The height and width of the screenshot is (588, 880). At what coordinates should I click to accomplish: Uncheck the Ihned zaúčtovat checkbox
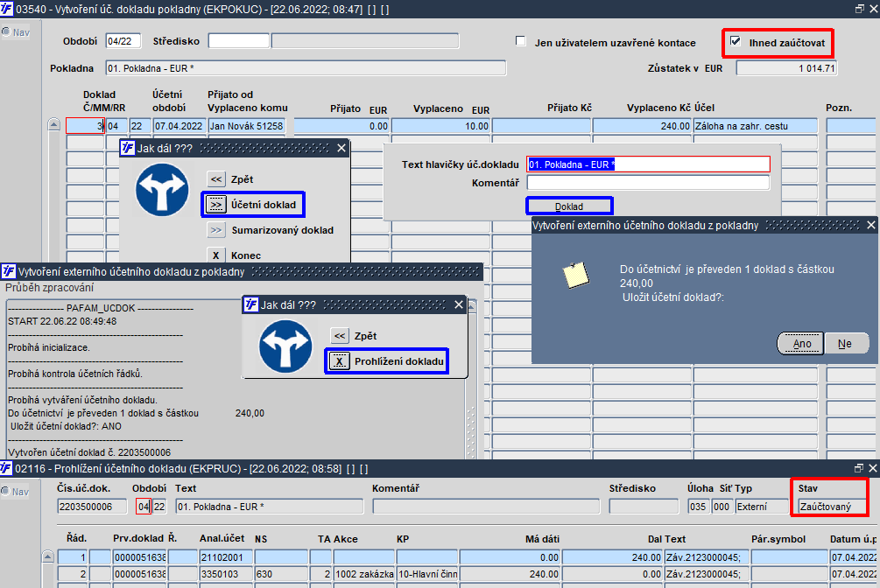(736, 41)
